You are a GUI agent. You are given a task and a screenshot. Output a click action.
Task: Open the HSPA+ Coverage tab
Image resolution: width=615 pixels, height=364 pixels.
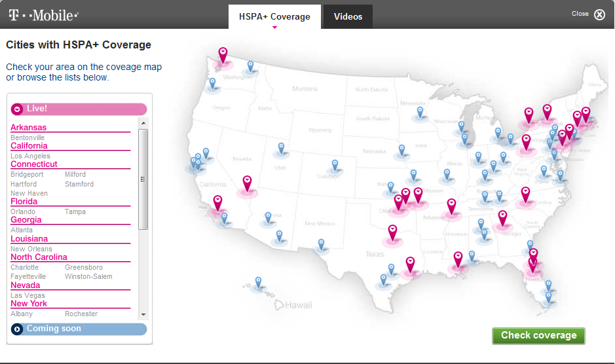click(274, 16)
